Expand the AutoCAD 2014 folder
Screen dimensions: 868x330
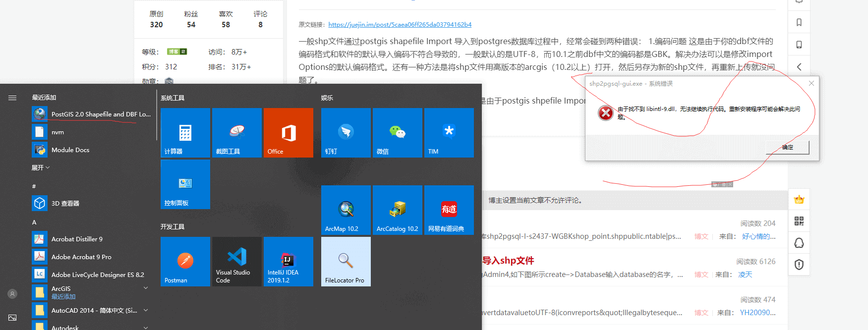tap(146, 310)
